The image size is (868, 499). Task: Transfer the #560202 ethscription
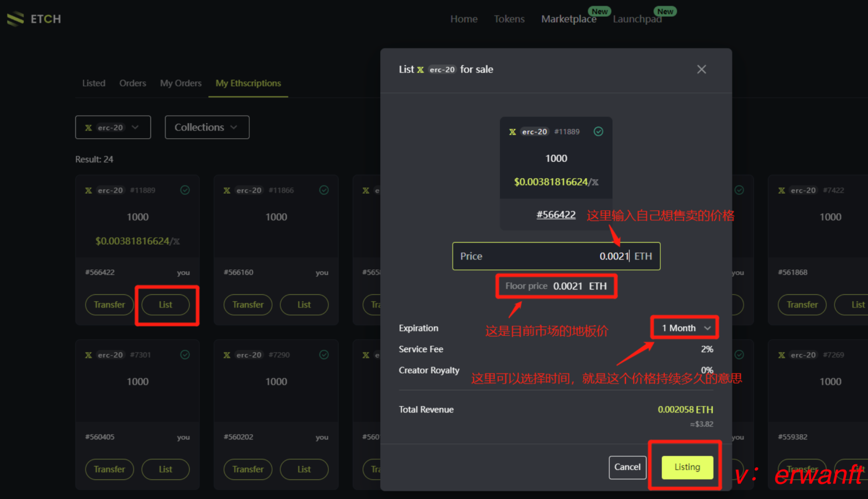248,470
